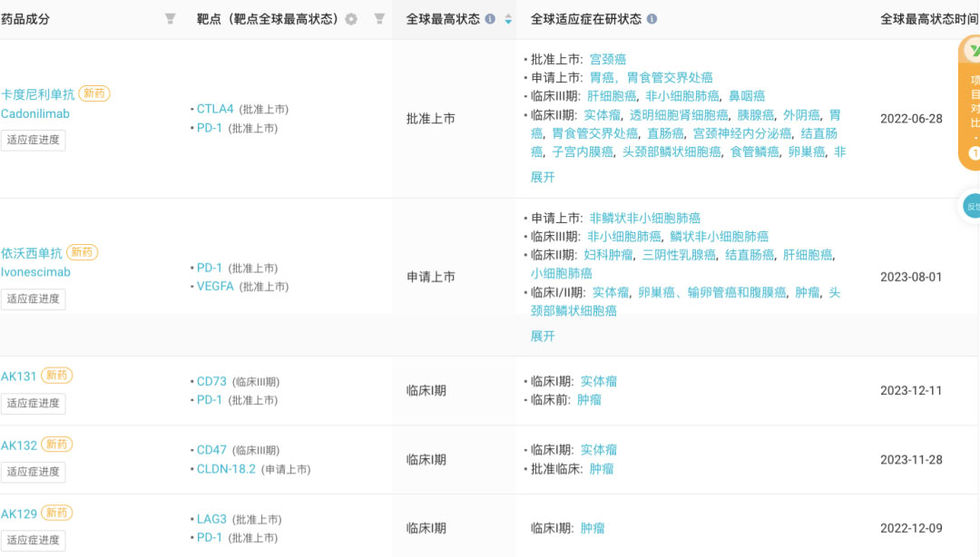Select the CTLA4 target link

(x=215, y=109)
